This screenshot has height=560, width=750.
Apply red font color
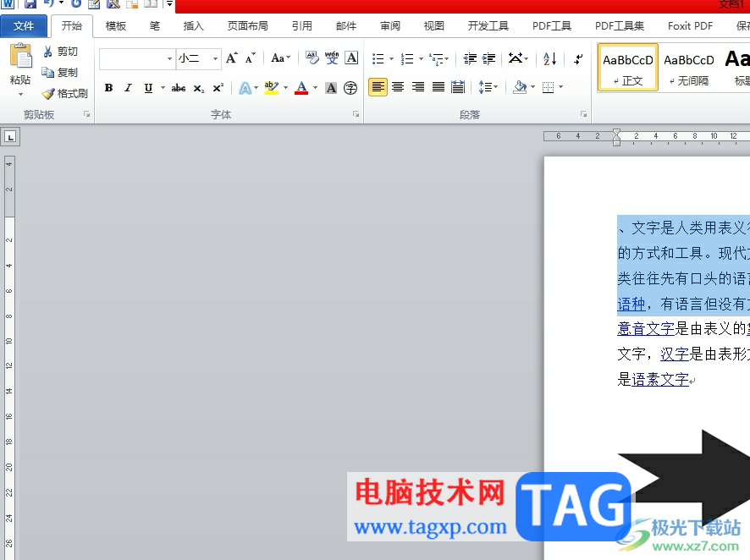tap(301, 87)
